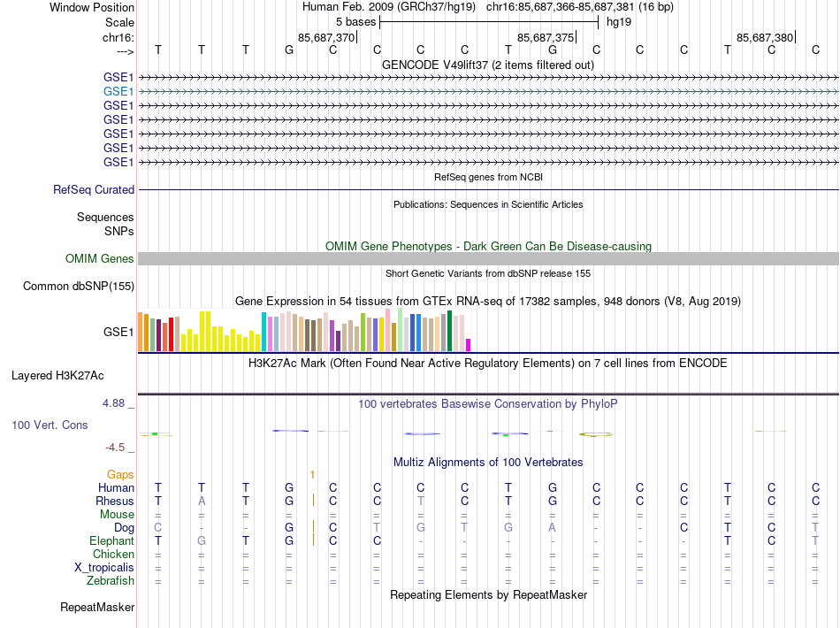Click the faded A base in Dog row
Screen dimensions: 840x628
coord(552,528)
